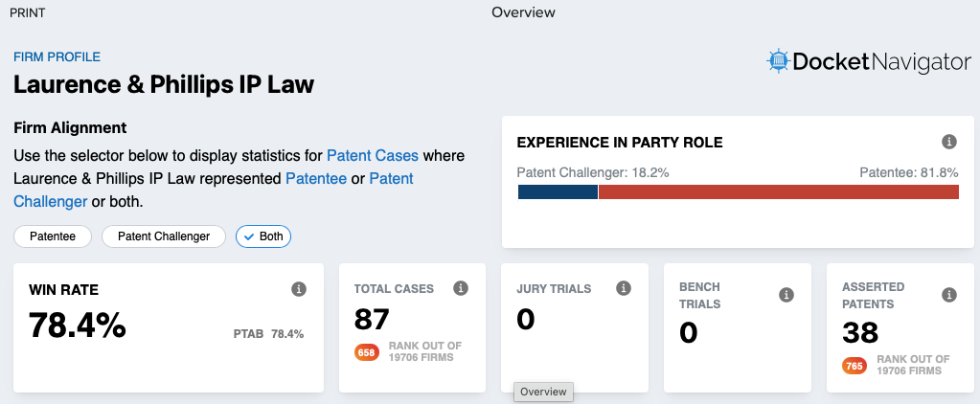980x404 pixels.
Task: Click the 658 total cases rank badge
Action: [x=366, y=353]
